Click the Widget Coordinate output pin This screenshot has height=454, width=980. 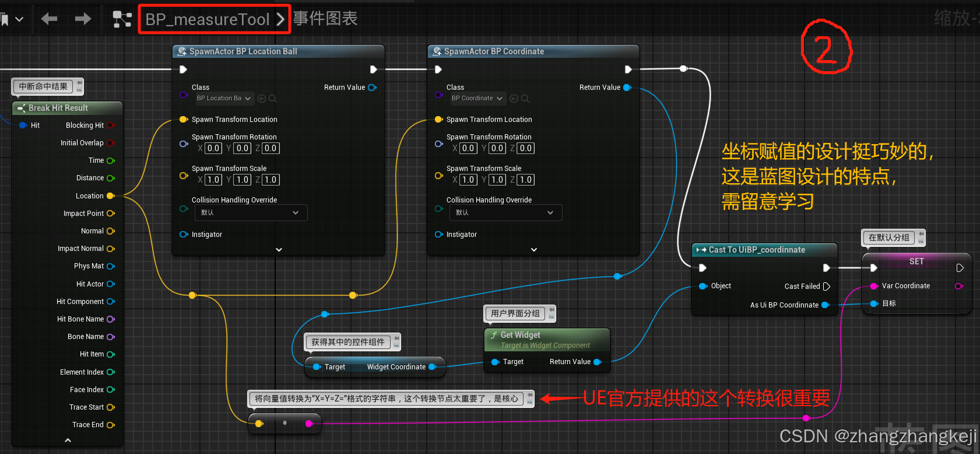432,367
